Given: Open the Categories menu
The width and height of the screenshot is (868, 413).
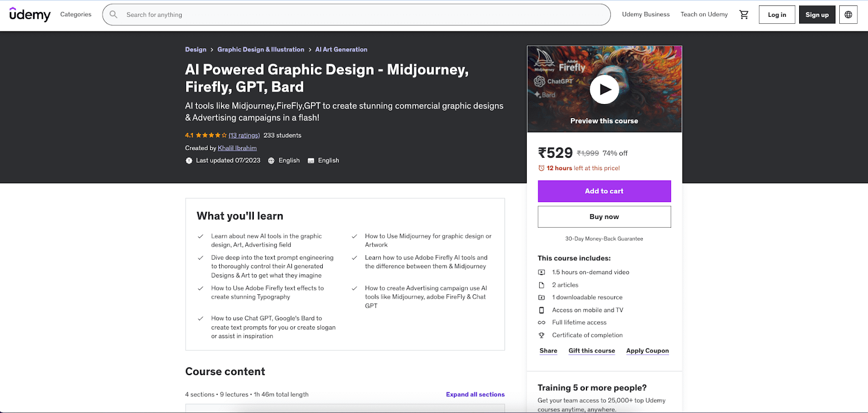Looking at the screenshot, I should (x=76, y=15).
